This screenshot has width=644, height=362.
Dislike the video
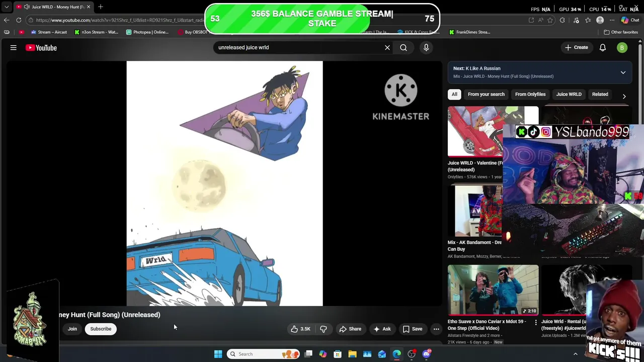(x=324, y=329)
